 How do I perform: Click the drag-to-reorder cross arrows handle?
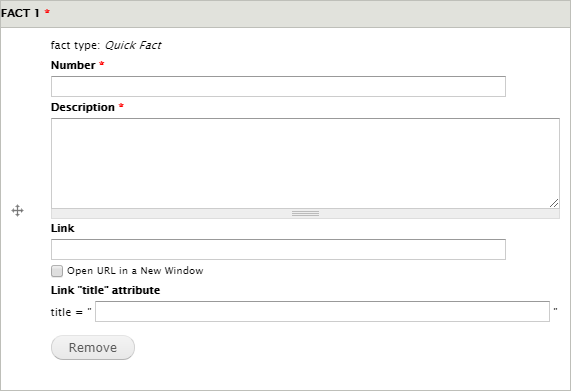[17, 210]
